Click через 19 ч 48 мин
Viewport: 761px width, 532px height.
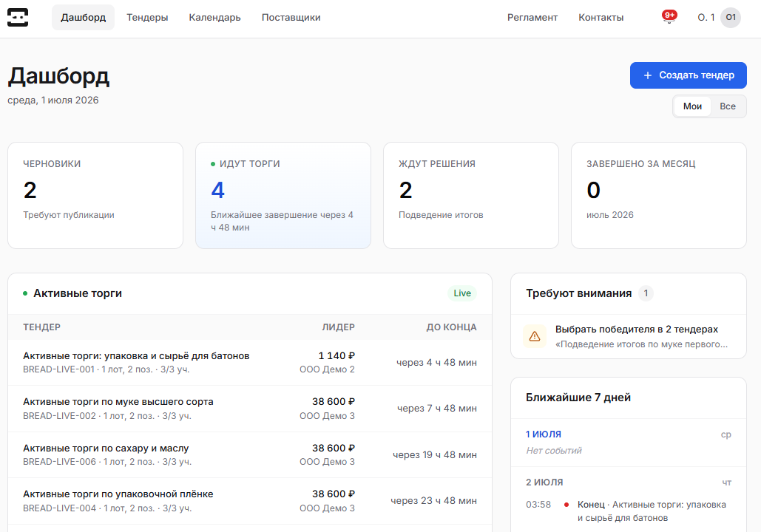pos(435,455)
